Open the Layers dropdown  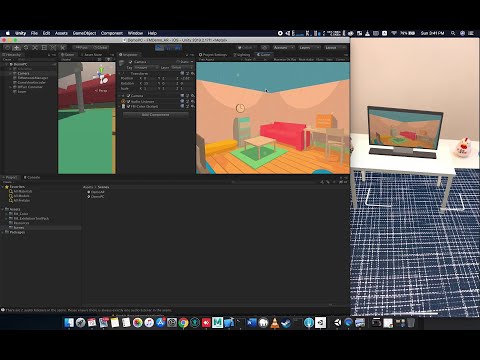(x=309, y=48)
